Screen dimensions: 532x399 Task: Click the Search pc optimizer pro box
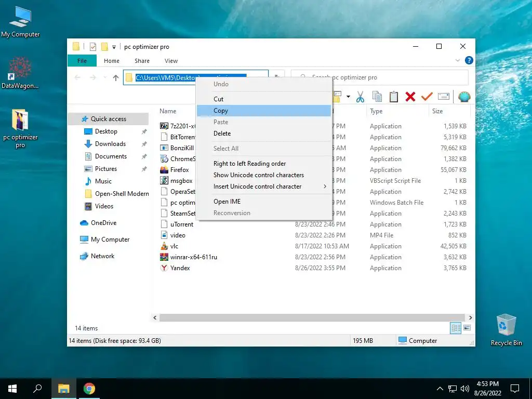[x=380, y=77]
